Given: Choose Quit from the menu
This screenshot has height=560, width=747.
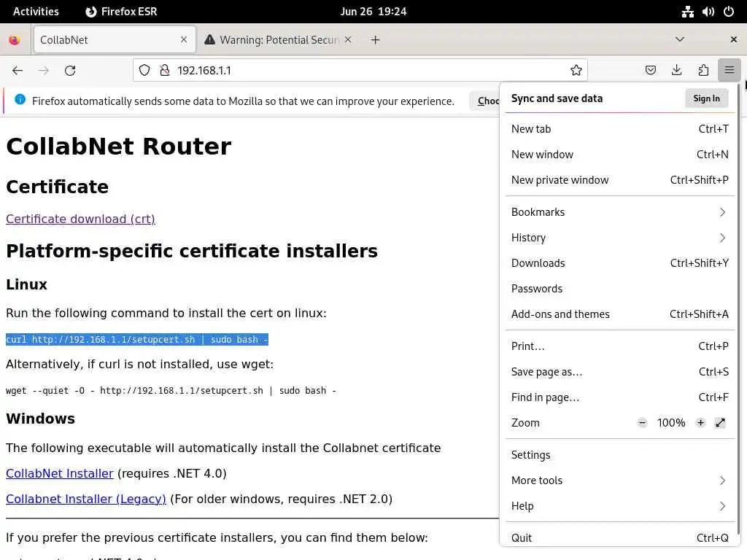Looking at the screenshot, I should (619, 537).
